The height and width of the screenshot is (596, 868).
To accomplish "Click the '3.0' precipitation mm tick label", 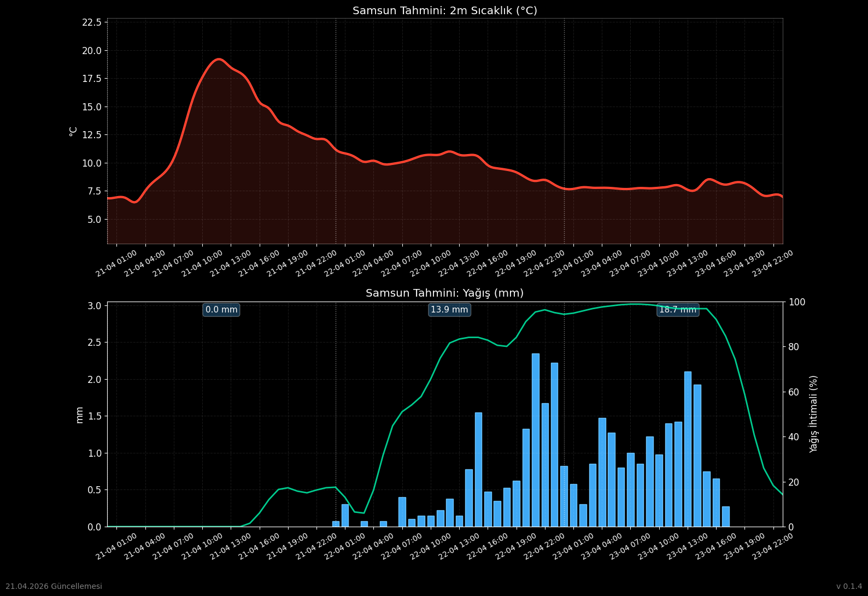I will point(94,306).
